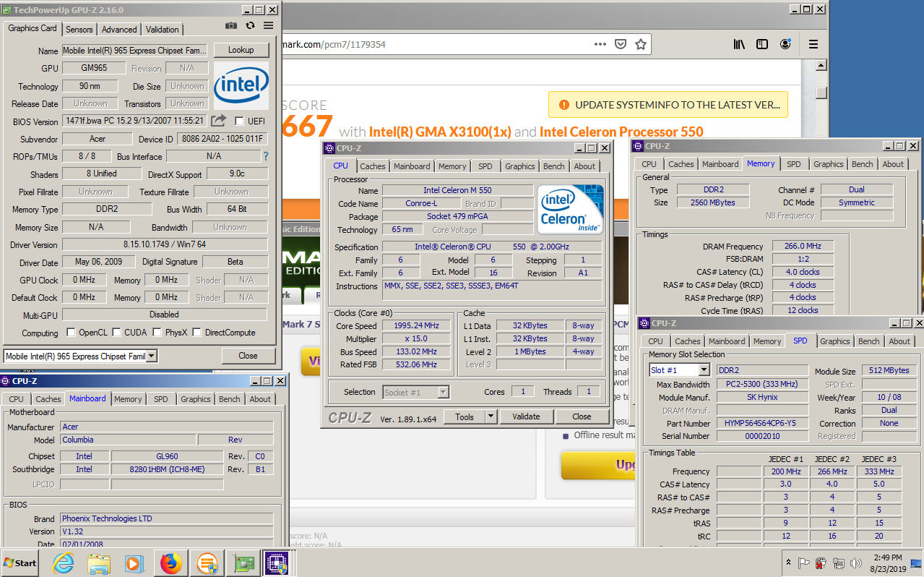Open Firefox account icon
Image resolution: width=924 pixels, height=577 pixels.
[785, 44]
